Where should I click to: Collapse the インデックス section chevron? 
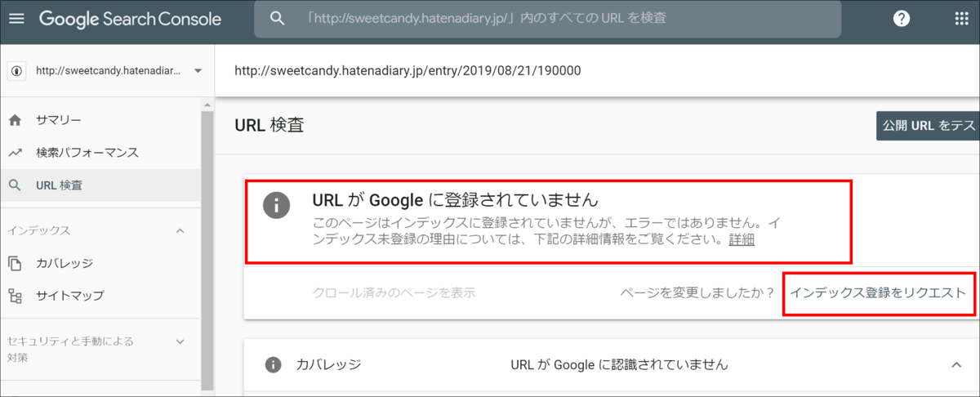tap(180, 230)
